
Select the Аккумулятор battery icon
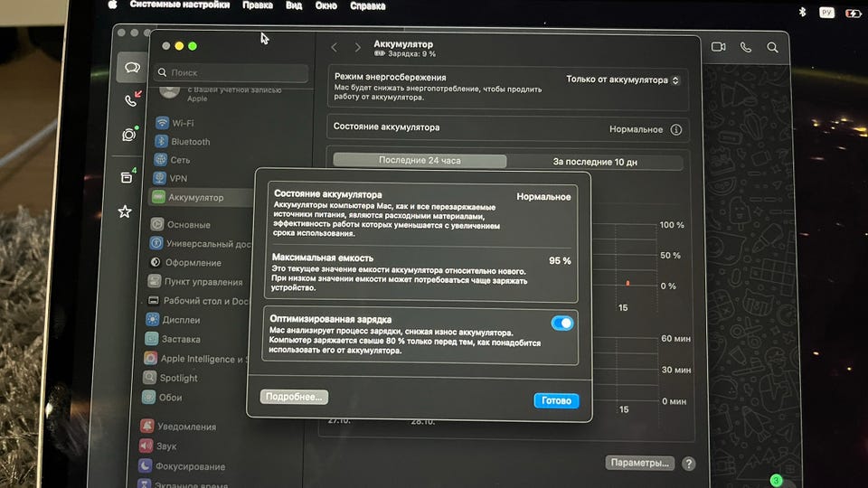(158, 197)
